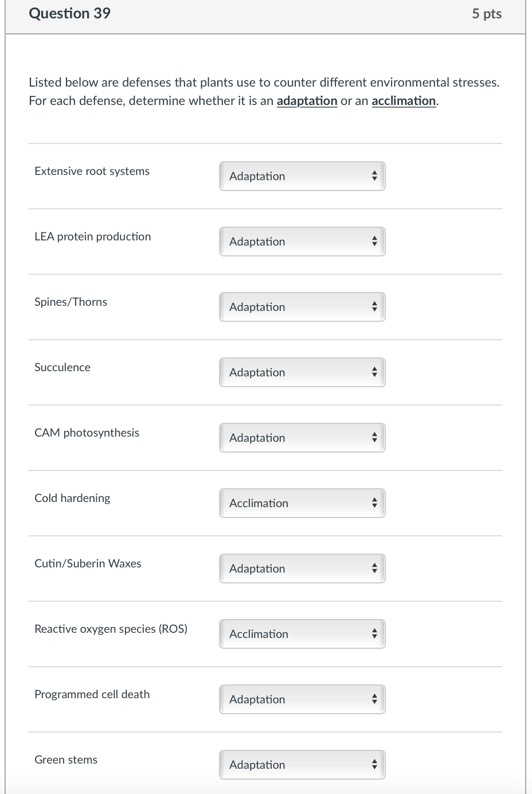This screenshot has height=794, width=532.
Task: Open the dropdown arrow for Extensive root systems
Action: tap(375, 176)
